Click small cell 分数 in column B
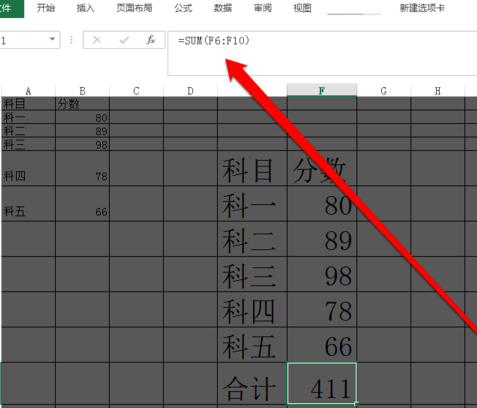 [x=82, y=104]
